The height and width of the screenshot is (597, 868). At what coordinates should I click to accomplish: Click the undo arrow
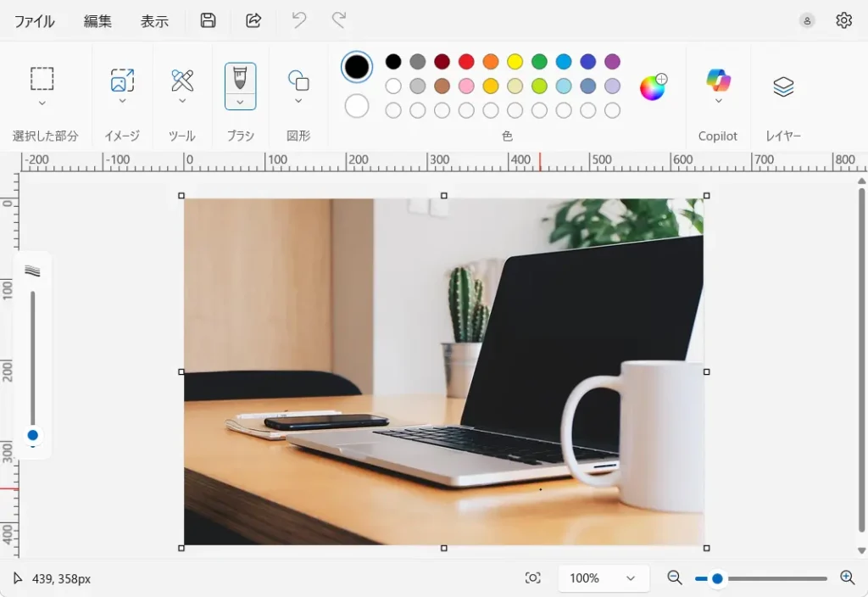(299, 20)
